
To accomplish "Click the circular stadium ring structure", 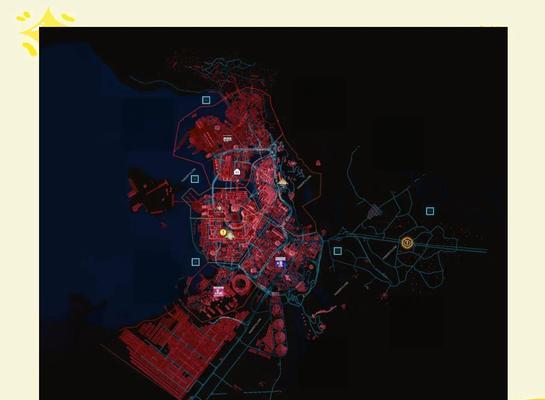I will [x=241, y=283].
